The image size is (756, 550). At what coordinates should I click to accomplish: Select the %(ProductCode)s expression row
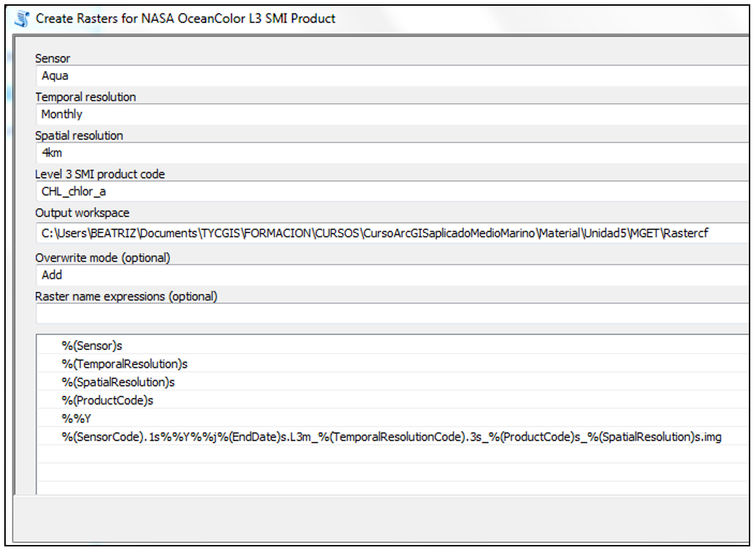[107, 401]
